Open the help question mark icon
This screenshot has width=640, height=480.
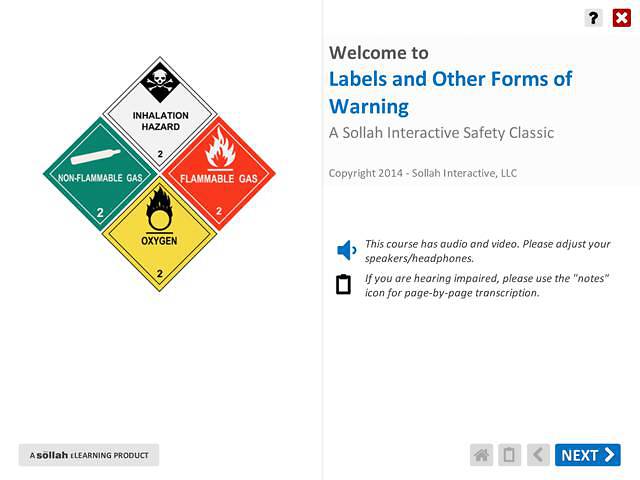(x=593, y=17)
